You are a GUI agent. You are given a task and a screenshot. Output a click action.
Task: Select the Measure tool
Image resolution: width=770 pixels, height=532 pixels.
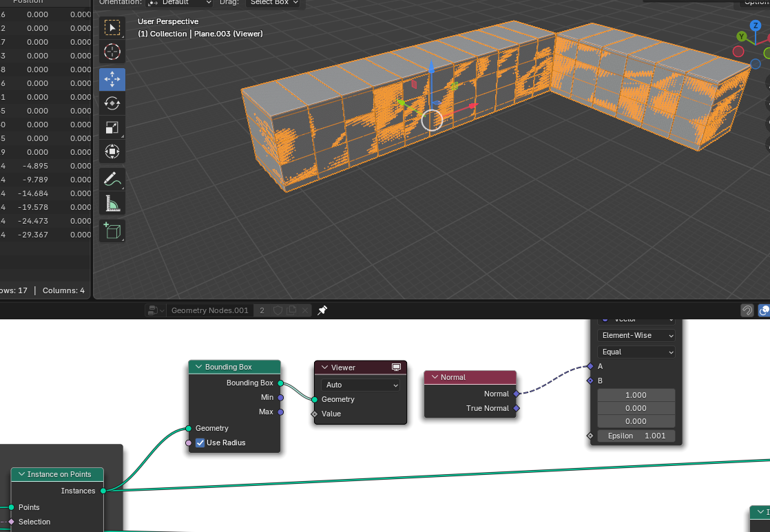(x=112, y=203)
